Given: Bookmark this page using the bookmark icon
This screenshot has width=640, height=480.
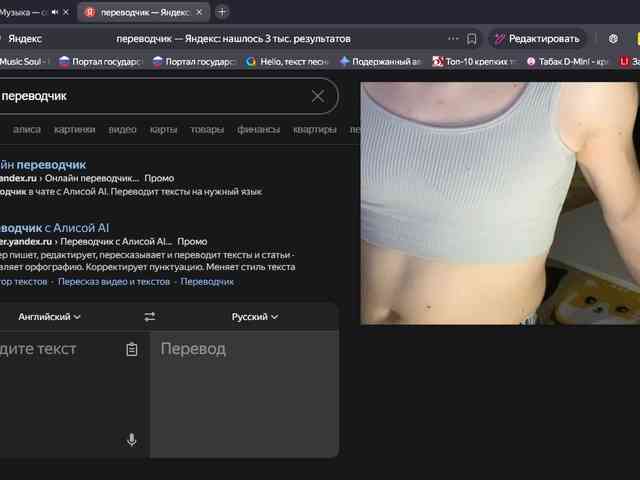Looking at the screenshot, I should tap(471, 39).
